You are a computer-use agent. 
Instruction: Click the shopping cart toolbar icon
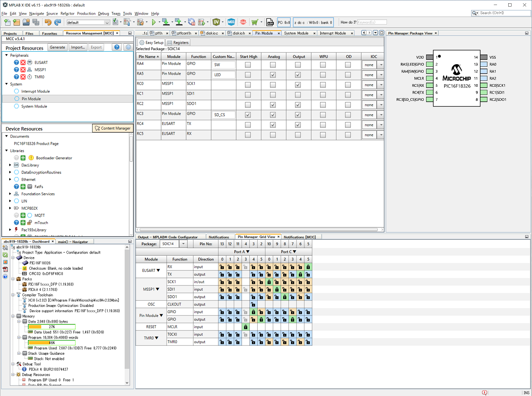point(254,22)
